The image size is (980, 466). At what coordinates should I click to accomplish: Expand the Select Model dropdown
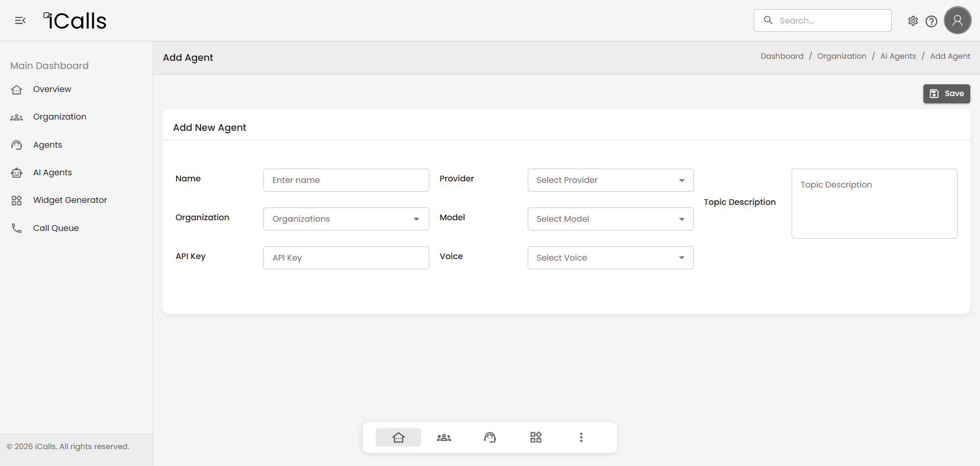tap(610, 219)
